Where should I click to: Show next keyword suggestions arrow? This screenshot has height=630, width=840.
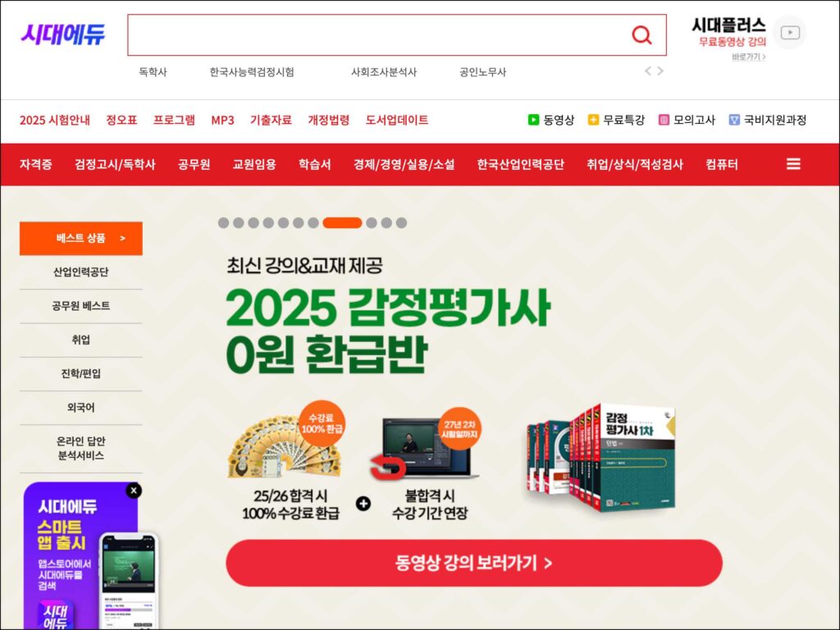coord(660,71)
